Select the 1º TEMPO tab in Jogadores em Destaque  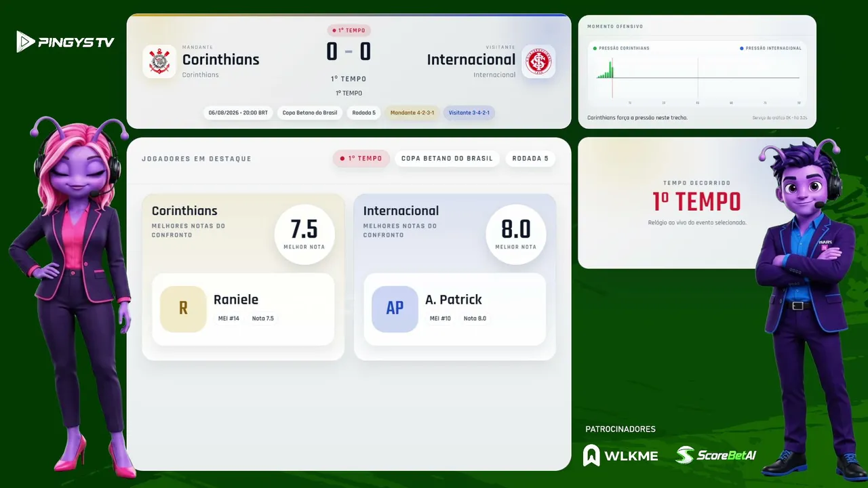361,159
